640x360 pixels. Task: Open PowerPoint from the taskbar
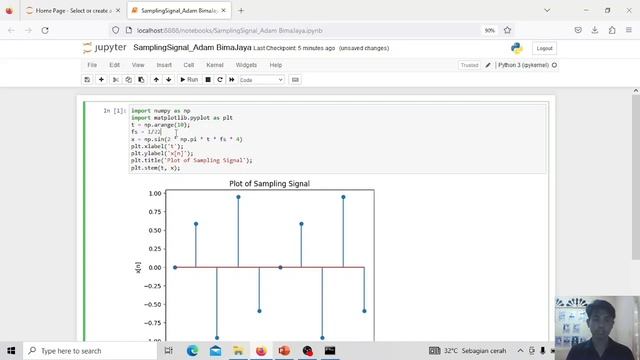(284, 351)
